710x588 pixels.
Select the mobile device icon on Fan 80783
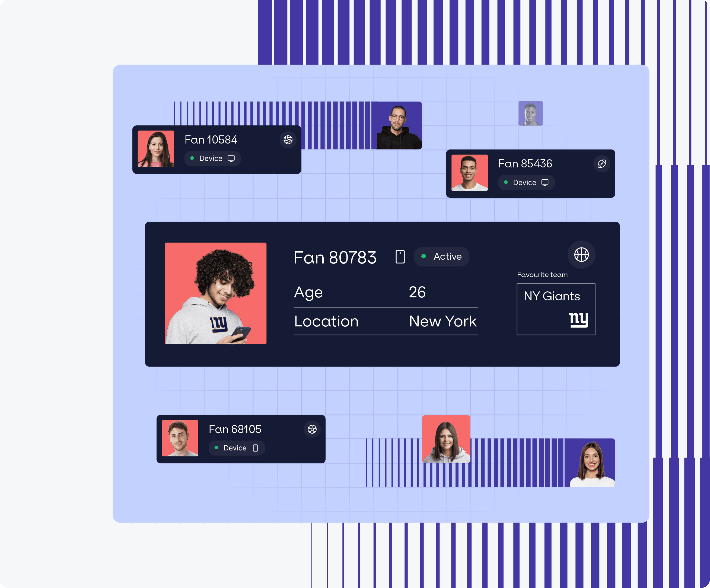400,256
